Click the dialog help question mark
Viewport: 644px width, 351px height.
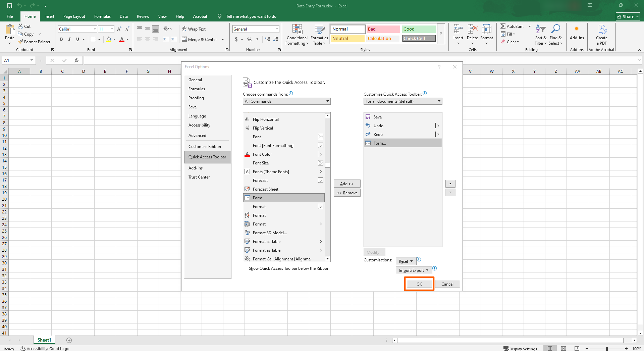point(439,67)
